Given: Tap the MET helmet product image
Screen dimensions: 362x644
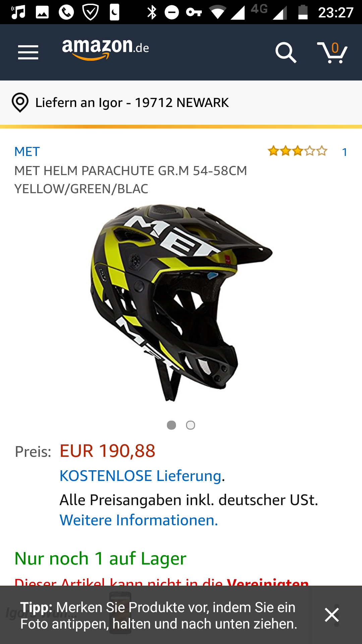Looking at the screenshot, I should click(181, 303).
